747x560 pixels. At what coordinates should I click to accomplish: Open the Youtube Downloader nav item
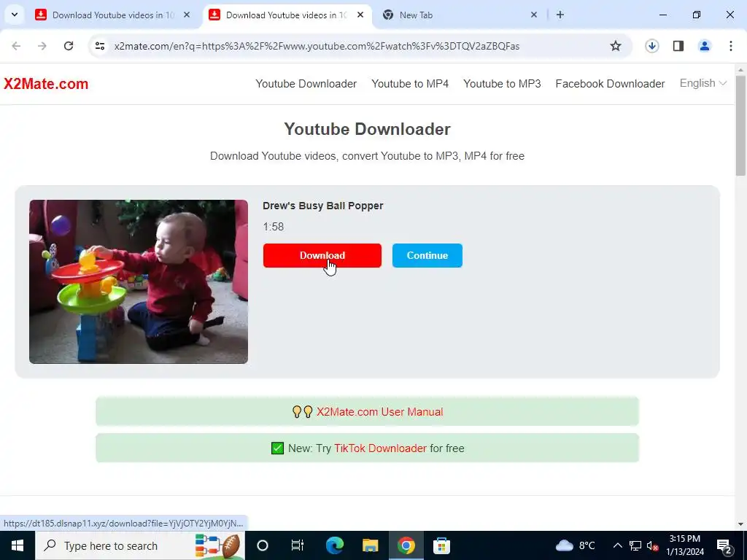306,84
